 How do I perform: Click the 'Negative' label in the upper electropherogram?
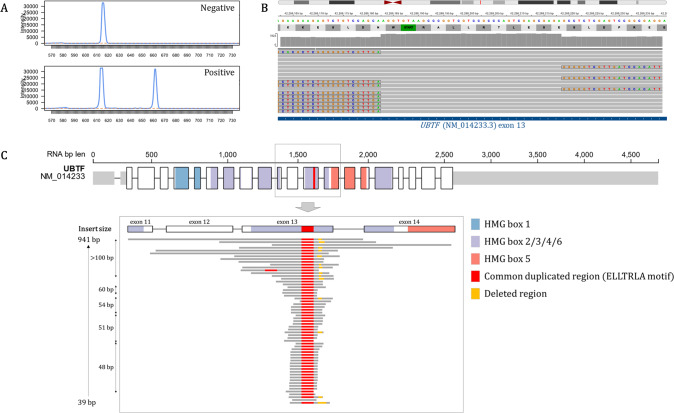(x=218, y=8)
